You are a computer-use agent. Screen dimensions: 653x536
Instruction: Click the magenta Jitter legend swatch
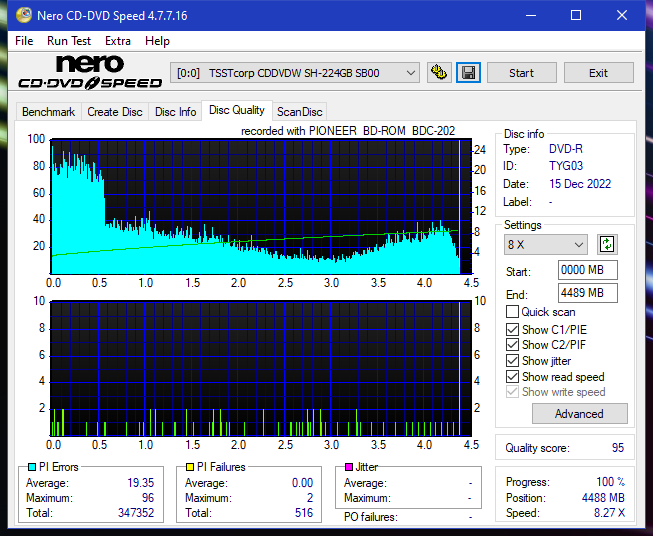pyautogui.click(x=349, y=467)
